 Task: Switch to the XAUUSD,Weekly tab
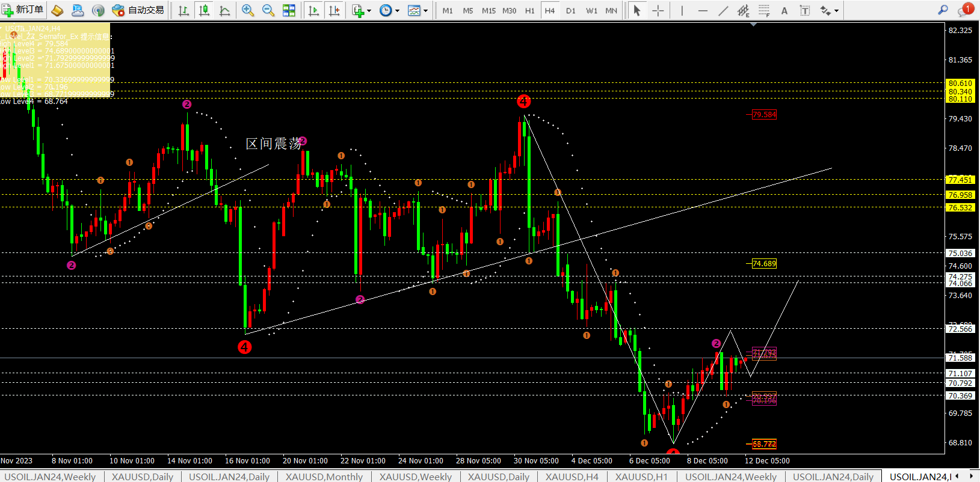click(x=415, y=477)
